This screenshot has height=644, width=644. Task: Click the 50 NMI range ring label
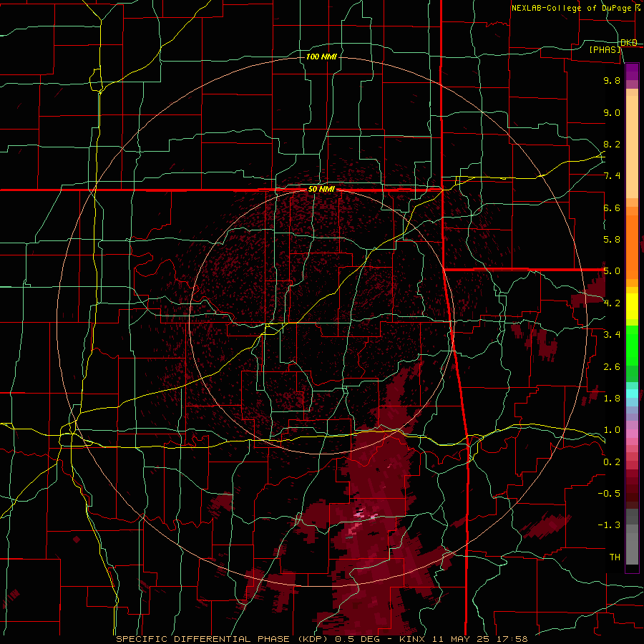[x=321, y=190]
